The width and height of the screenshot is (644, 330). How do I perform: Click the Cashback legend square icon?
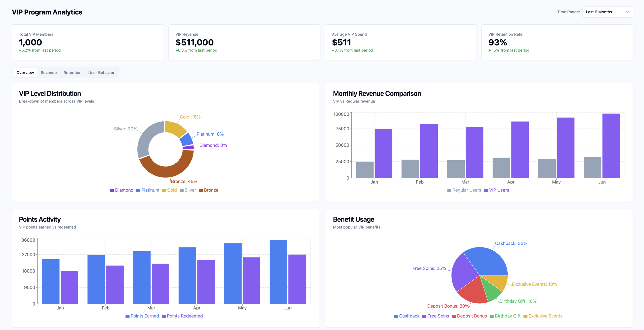(396, 316)
